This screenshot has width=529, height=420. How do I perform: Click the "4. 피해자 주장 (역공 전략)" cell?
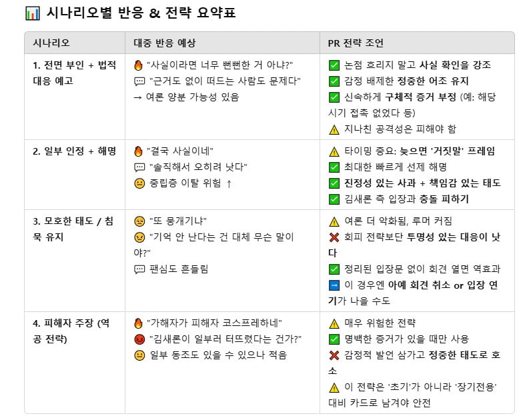pos(71,331)
